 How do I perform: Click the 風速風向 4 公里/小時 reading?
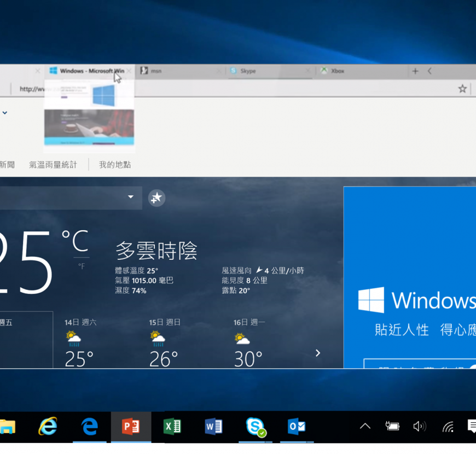point(263,270)
